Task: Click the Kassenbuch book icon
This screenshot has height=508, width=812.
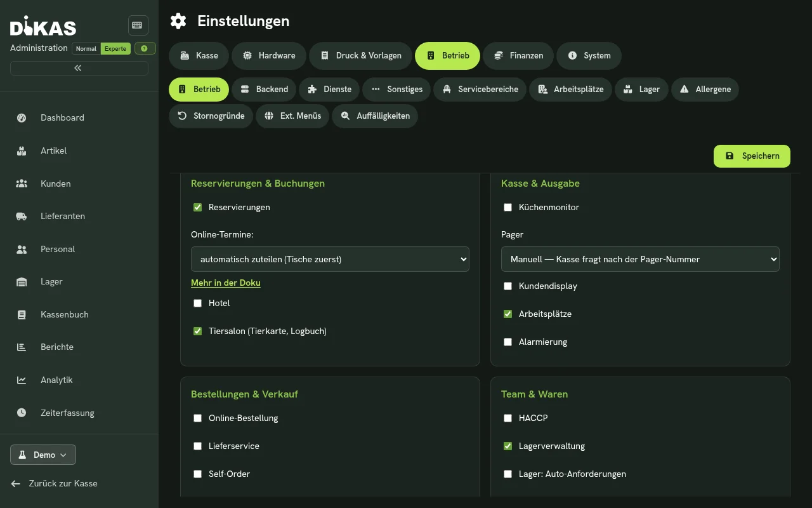Action: (22, 314)
